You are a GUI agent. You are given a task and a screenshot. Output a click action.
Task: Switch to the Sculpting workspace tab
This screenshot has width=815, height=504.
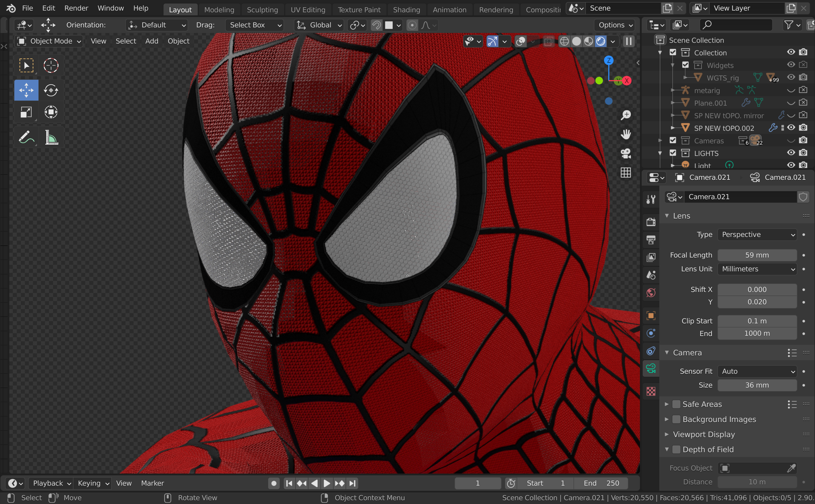[x=262, y=10]
